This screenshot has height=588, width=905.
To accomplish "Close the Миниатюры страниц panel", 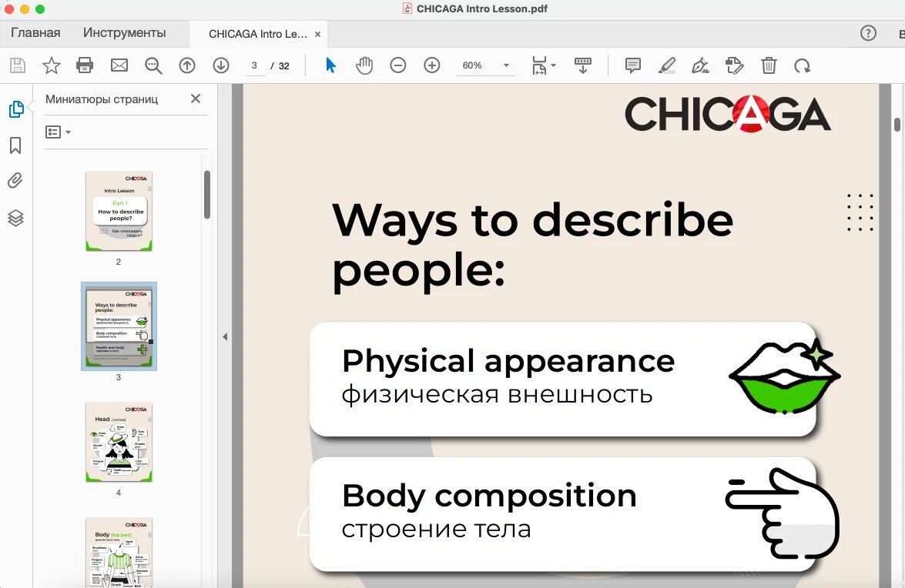I will (196, 99).
